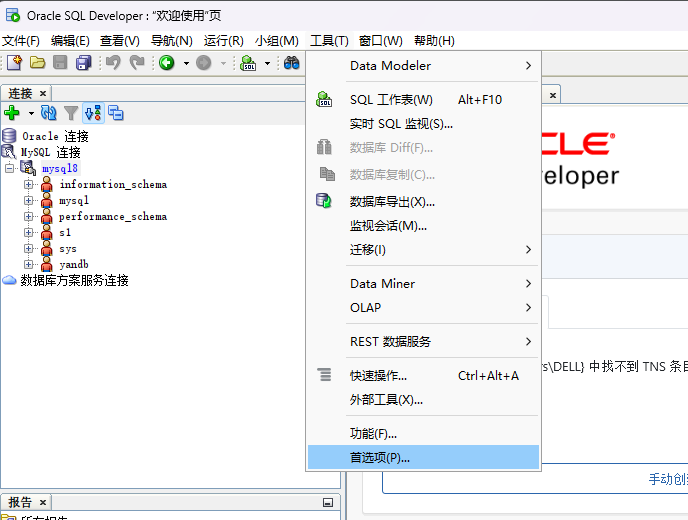Click the green Back navigation icon

click(167, 63)
